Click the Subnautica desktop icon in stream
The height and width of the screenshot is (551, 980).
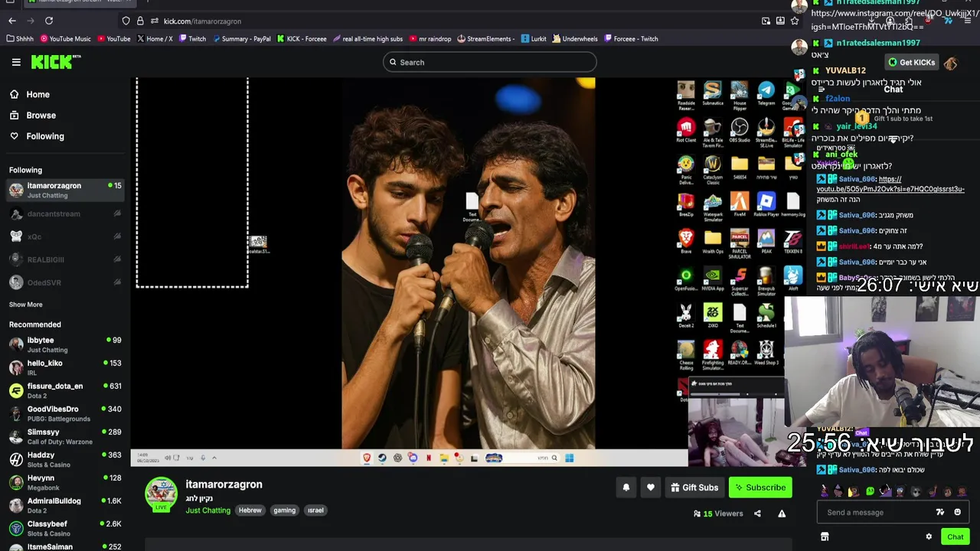[713, 93]
